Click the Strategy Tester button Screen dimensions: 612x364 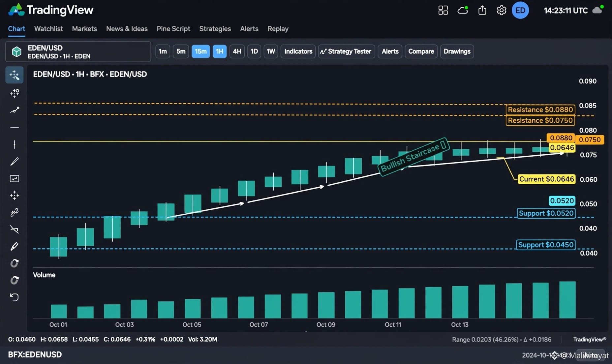pos(347,51)
